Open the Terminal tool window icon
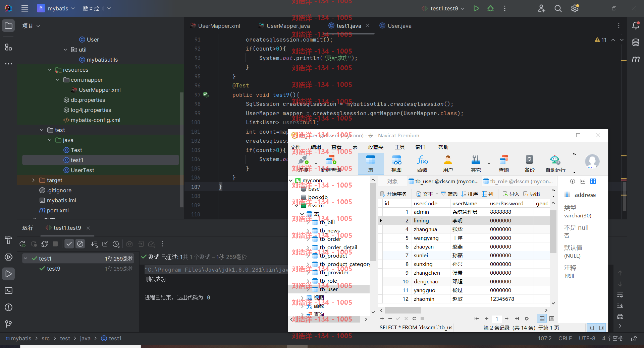This screenshot has height=348, width=644. pos(8,290)
